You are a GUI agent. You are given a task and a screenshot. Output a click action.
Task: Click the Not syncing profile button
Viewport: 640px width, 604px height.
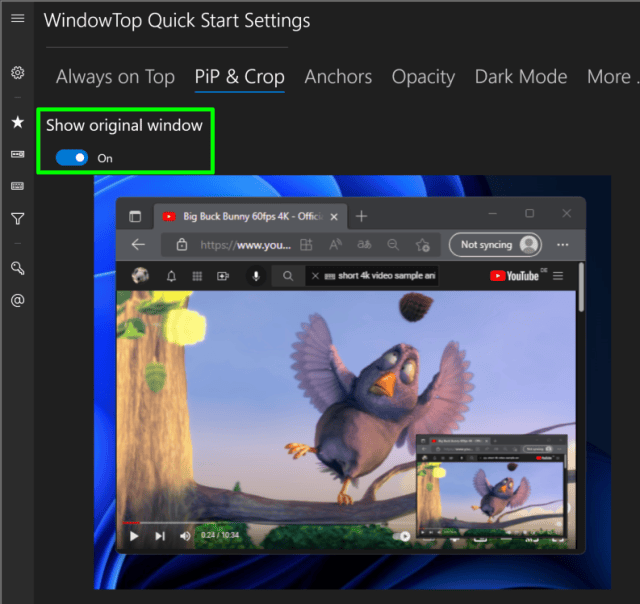tap(495, 244)
